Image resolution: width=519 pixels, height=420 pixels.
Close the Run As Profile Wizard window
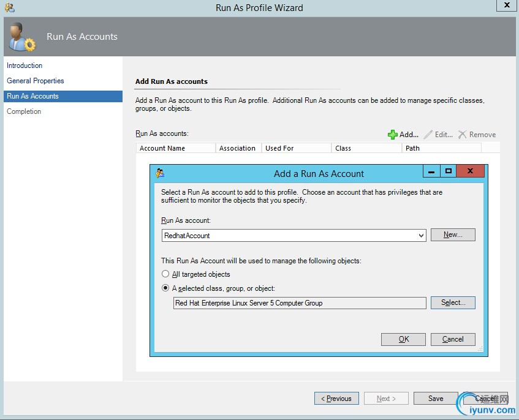click(506, 6)
